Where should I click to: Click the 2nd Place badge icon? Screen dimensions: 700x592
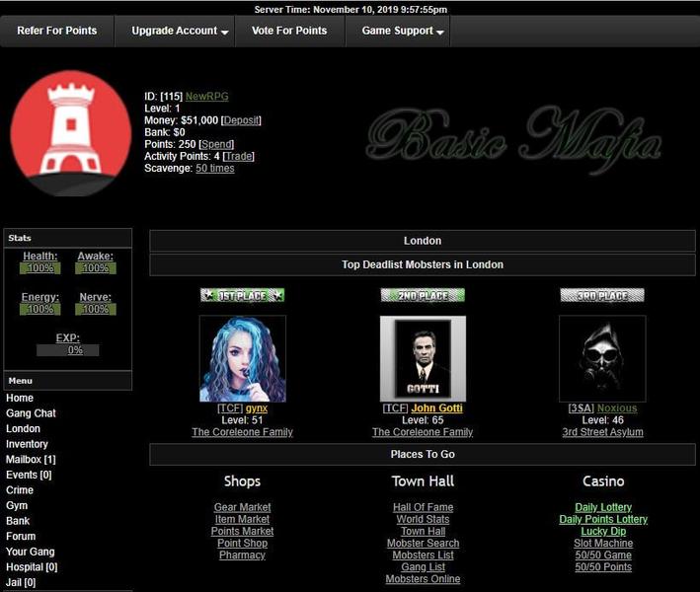[x=423, y=295]
